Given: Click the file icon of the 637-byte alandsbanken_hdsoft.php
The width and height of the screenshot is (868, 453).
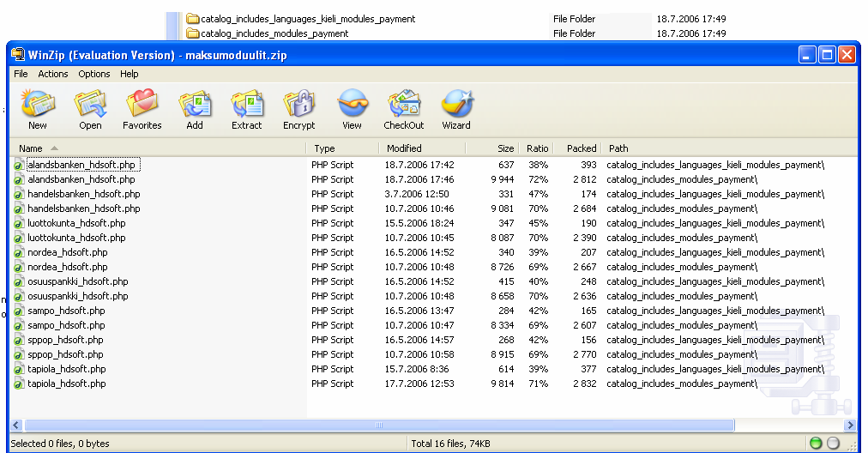Looking at the screenshot, I should [x=19, y=165].
